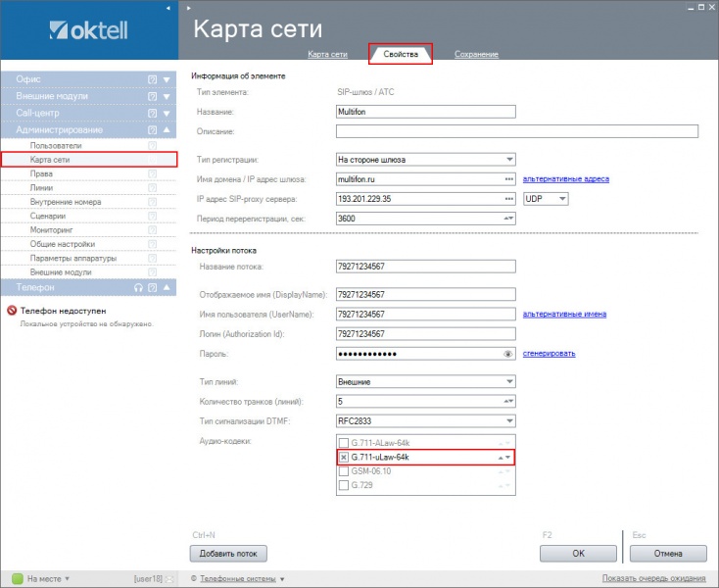
Task: Click the OK button
Action: pos(578,554)
